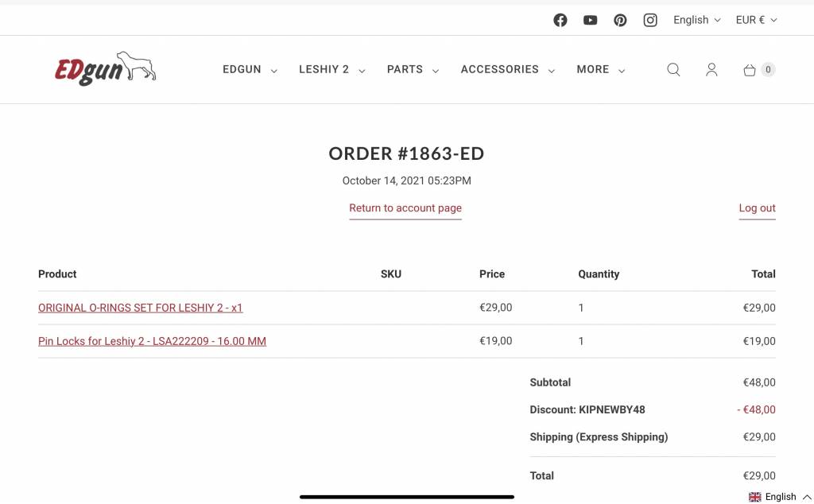This screenshot has width=814, height=504.
Task: Open the account user icon
Action: point(711,69)
